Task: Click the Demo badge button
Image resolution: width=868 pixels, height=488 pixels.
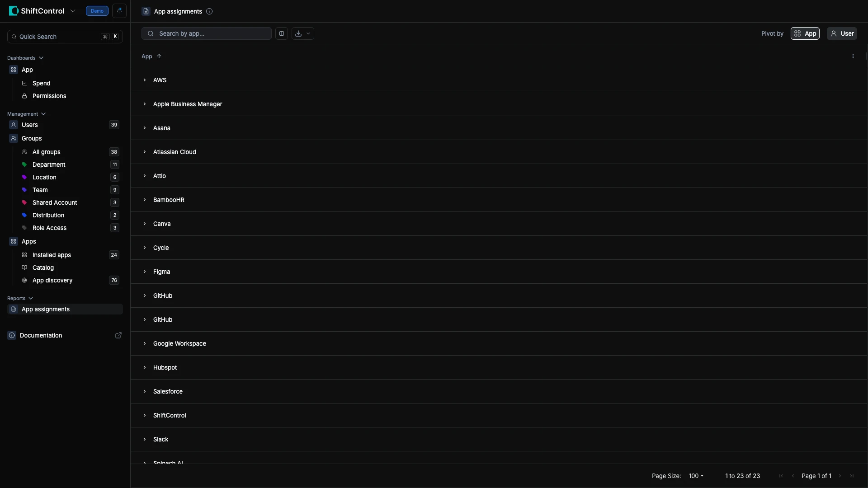Action: (x=97, y=11)
